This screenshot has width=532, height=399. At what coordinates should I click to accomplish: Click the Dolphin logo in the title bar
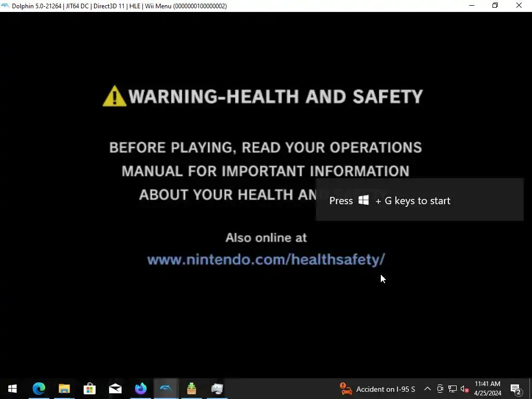(5, 6)
